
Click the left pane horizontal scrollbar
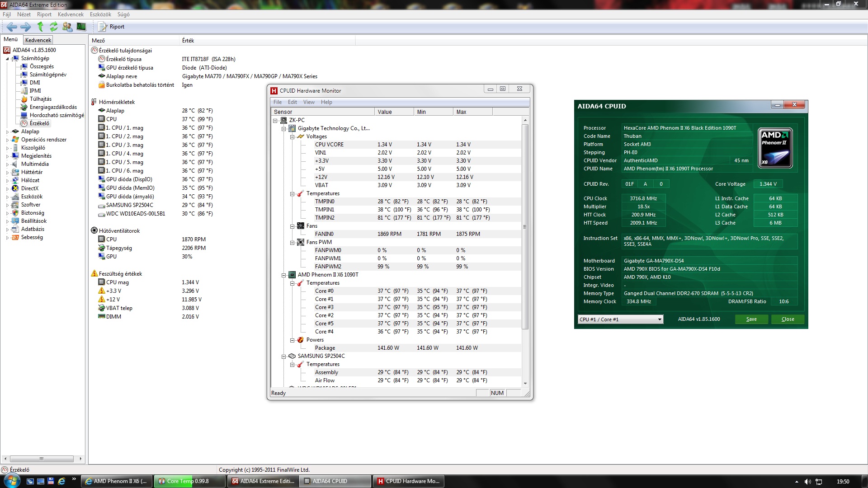pyautogui.click(x=42, y=459)
